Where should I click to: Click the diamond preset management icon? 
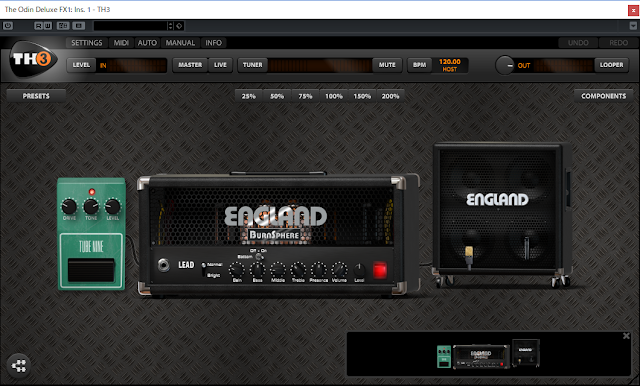(179, 26)
